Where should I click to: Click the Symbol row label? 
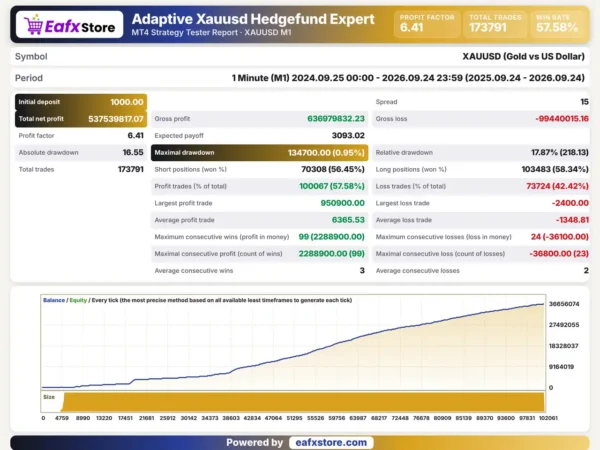[x=31, y=57]
